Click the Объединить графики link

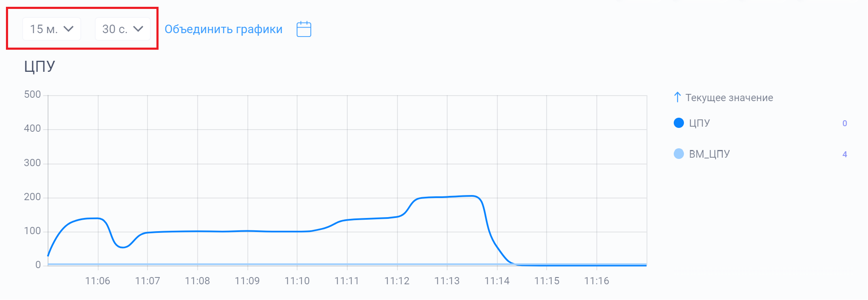point(223,29)
